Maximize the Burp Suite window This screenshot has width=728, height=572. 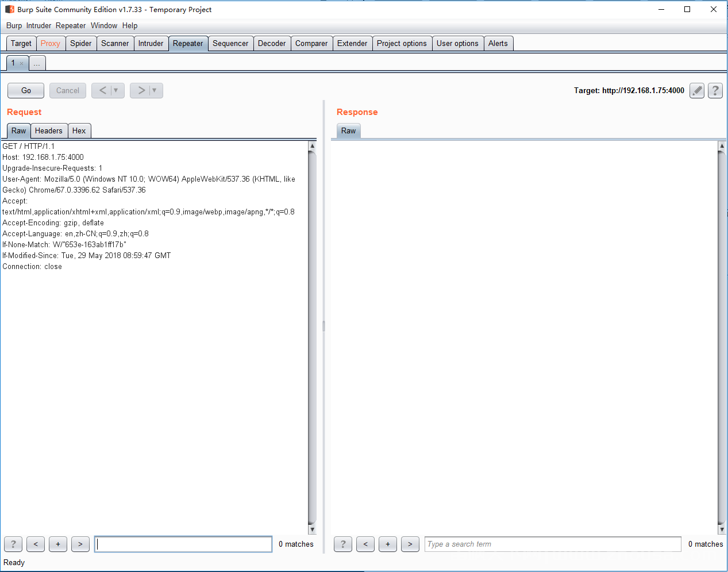pyautogui.click(x=687, y=9)
